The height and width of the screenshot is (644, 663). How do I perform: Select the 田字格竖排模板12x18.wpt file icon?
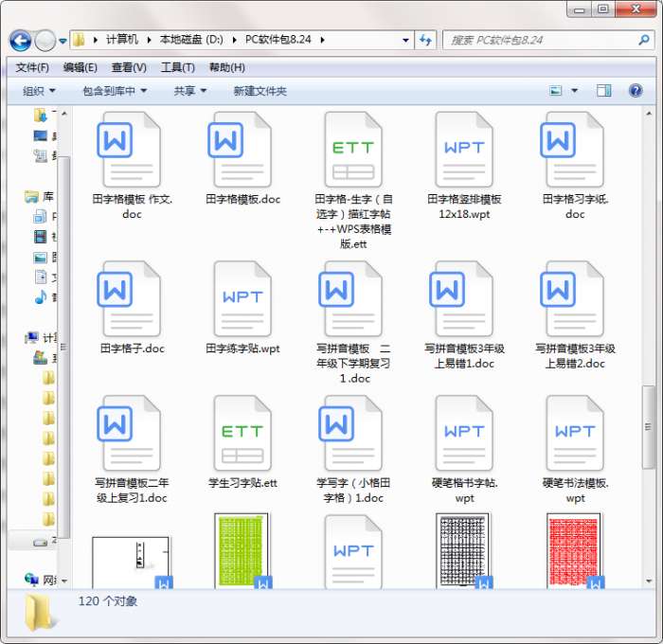tap(463, 151)
